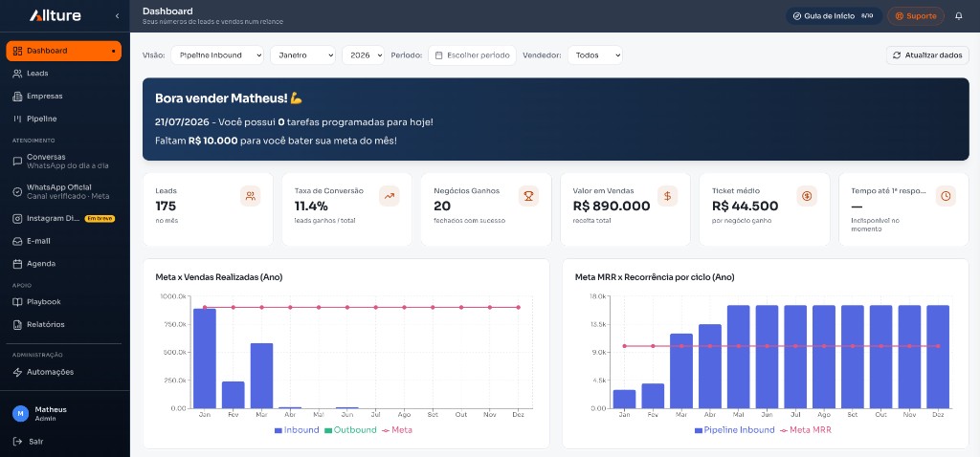Open the Visão Pipeline Inbound dropdown
The image size is (980, 457).
click(217, 54)
